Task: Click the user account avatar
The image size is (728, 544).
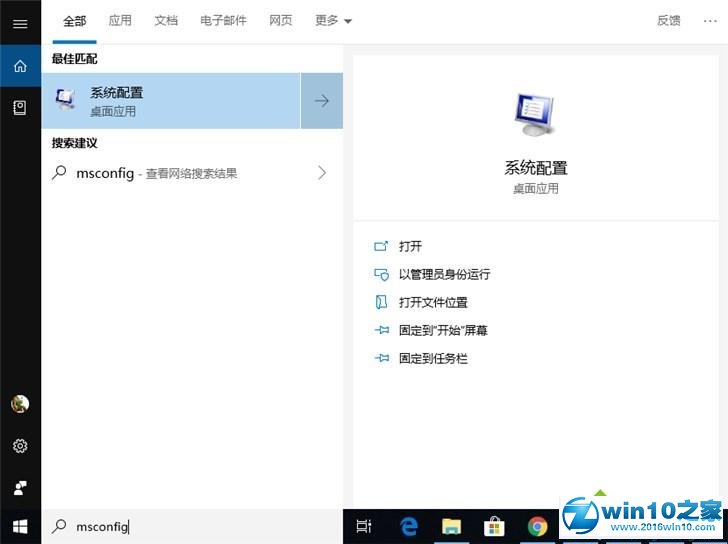Action: (x=20, y=404)
